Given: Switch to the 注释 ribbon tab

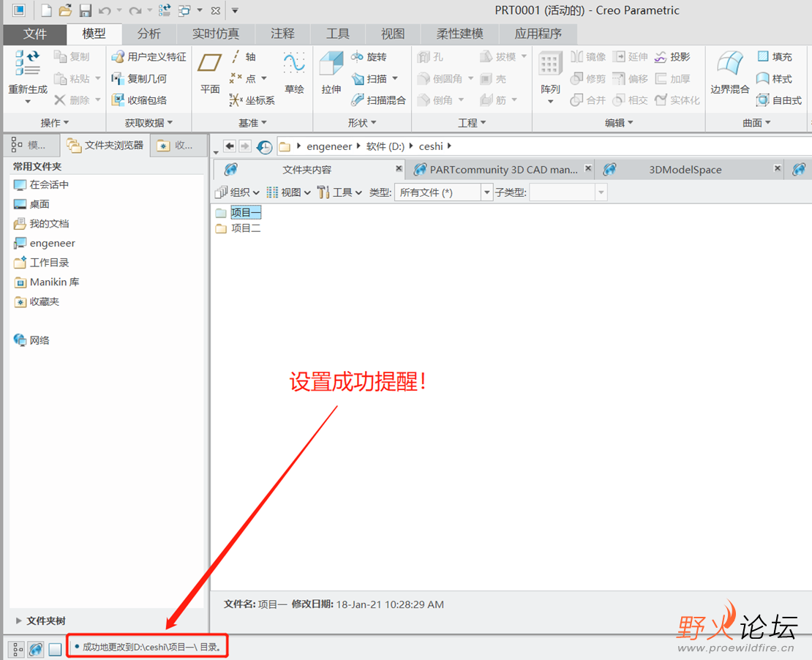Looking at the screenshot, I should [282, 34].
